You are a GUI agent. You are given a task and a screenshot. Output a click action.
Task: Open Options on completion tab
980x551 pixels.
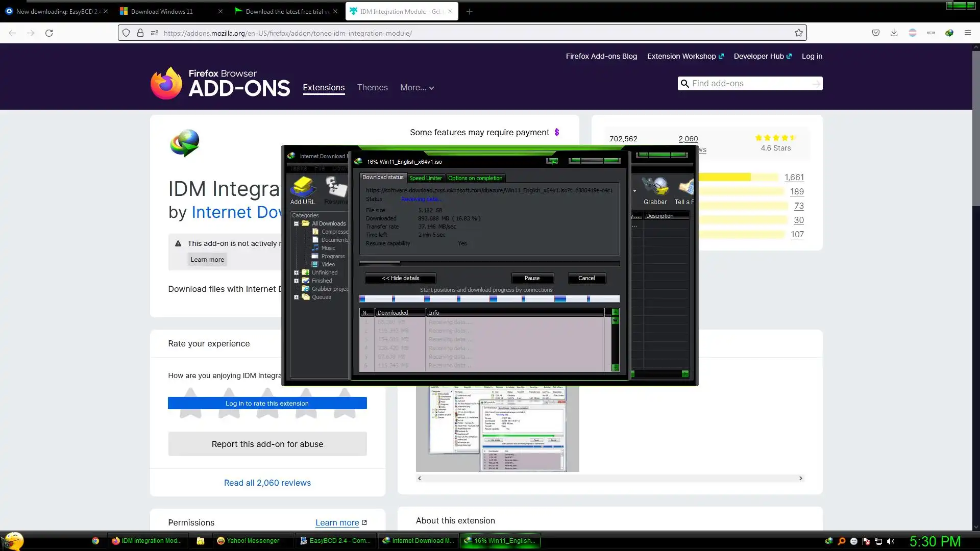pyautogui.click(x=475, y=178)
